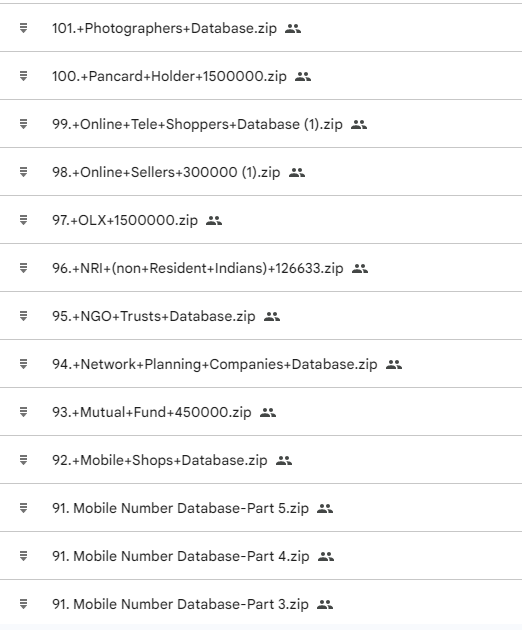Click the shared icon for 94.+Network+Planning+Companies+Database.zip

pos(394,364)
